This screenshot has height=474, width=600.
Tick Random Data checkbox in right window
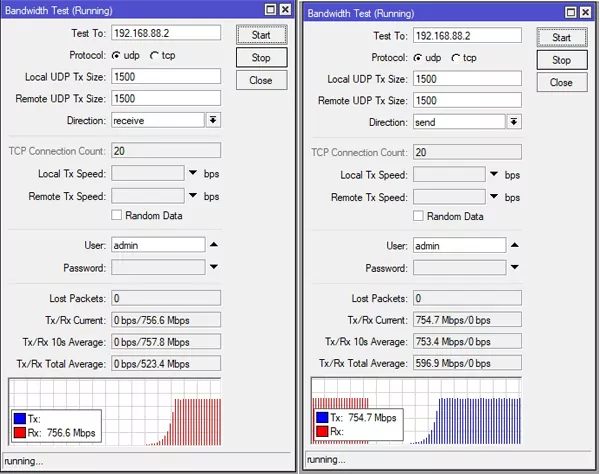click(x=418, y=216)
